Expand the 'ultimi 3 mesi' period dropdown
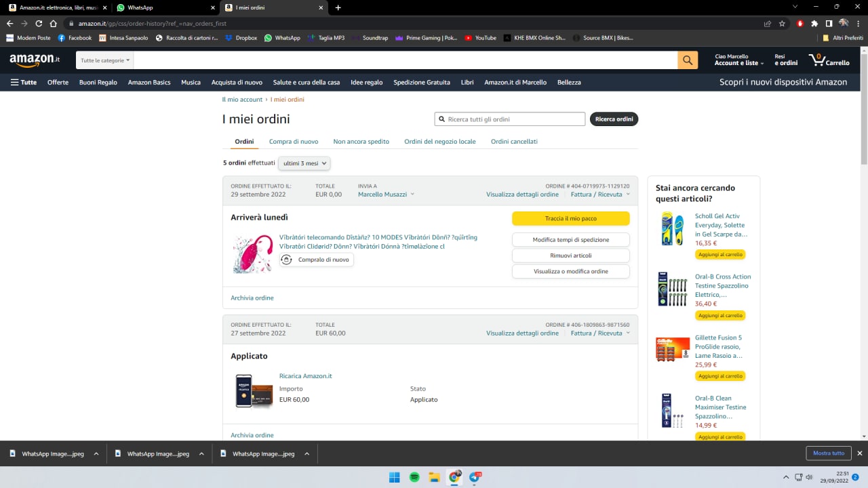 coord(304,163)
